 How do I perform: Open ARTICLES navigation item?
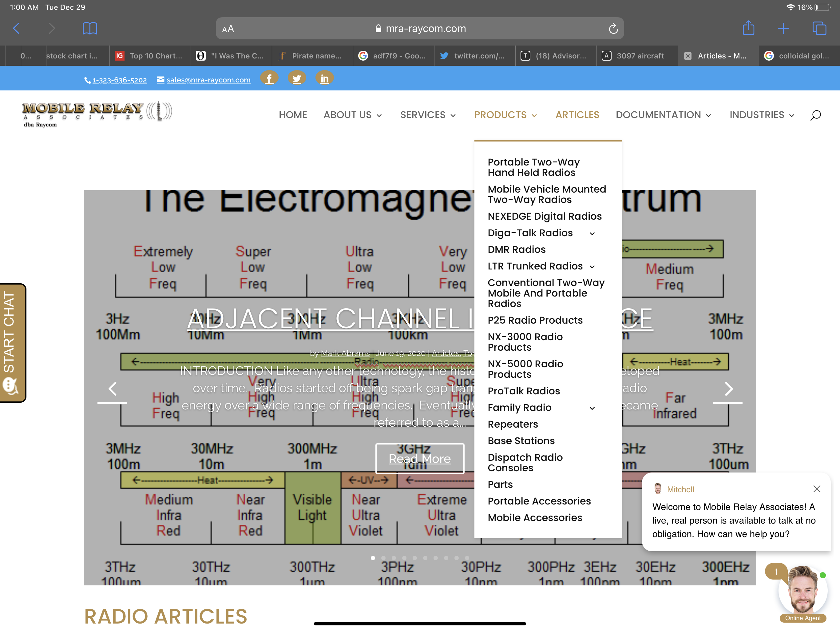pos(577,115)
